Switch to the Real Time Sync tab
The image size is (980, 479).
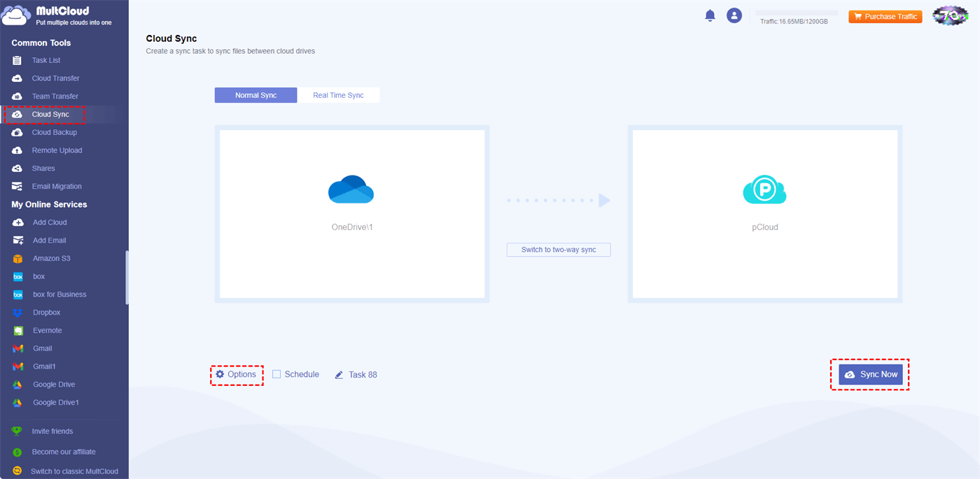(x=338, y=95)
